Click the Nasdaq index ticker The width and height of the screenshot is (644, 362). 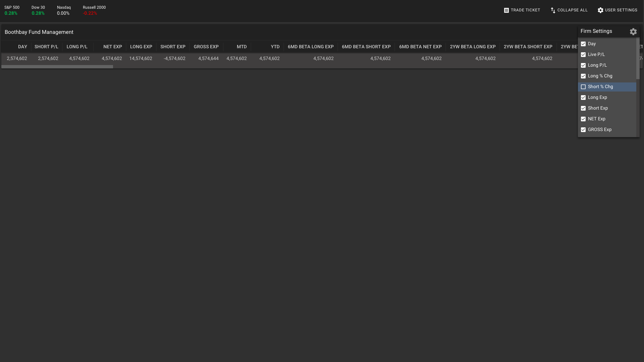(64, 10)
